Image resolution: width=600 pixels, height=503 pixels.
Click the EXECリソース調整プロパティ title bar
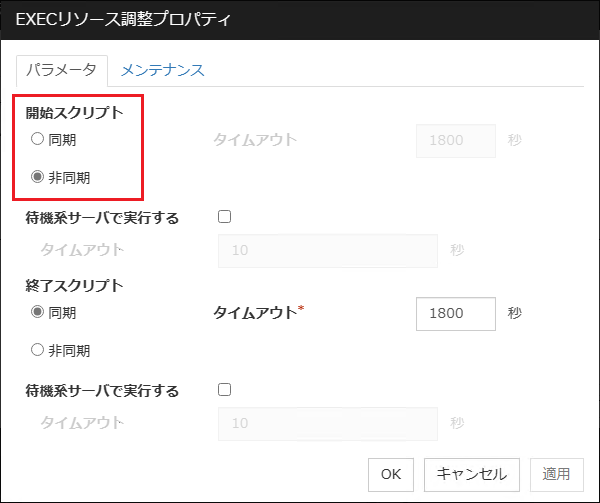pos(300,20)
